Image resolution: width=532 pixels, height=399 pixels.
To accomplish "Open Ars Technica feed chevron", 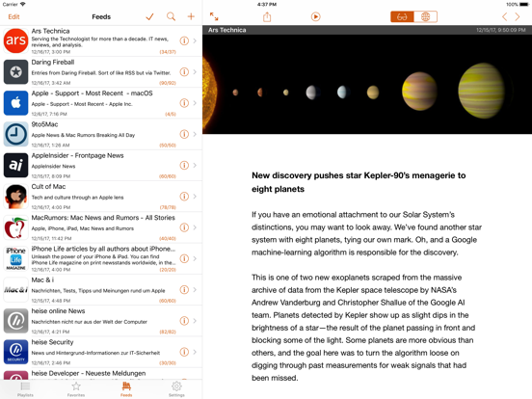I will pyautogui.click(x=195, y=40).
